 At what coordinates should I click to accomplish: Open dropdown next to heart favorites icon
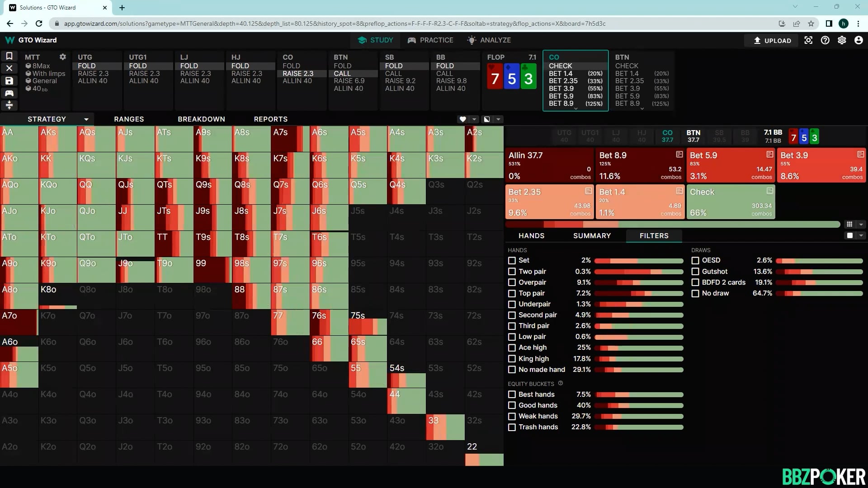click(x=474, y=119)
